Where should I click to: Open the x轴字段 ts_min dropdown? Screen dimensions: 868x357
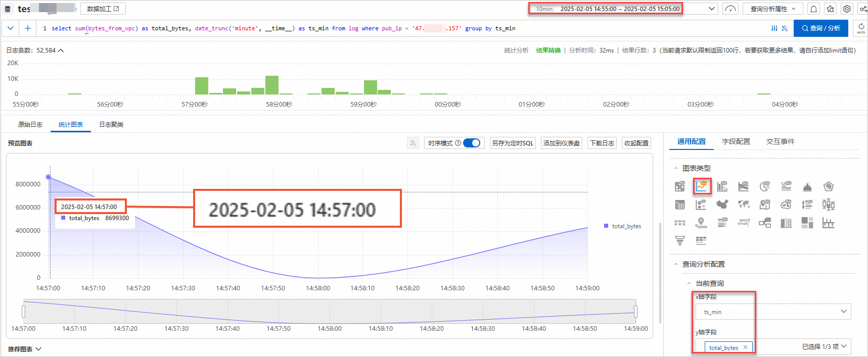(x=773, y=312)
